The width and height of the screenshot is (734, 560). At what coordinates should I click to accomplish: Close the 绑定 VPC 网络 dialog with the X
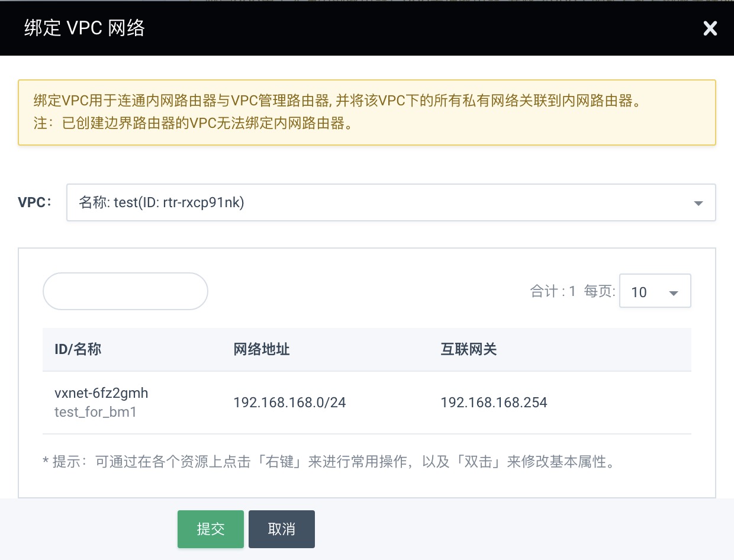click(710, 28)
